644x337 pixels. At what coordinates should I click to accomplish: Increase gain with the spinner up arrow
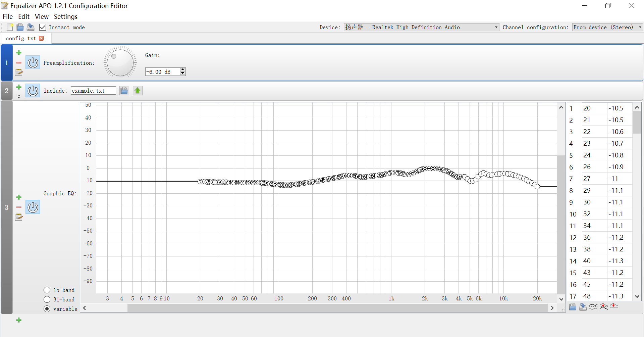pyautogui.click(x=182, y=69)
